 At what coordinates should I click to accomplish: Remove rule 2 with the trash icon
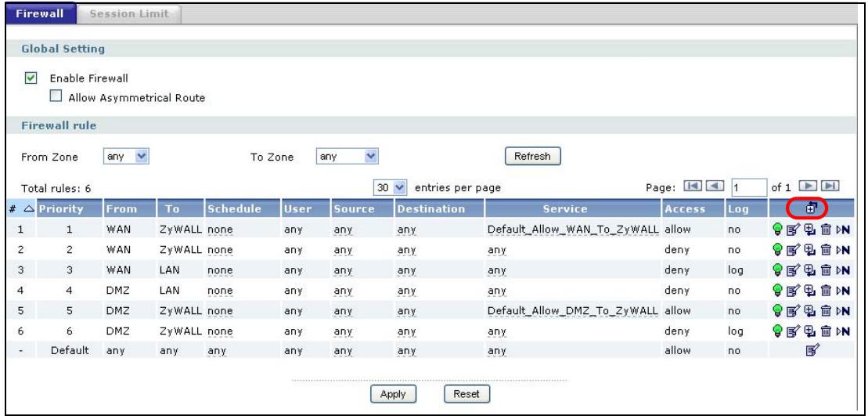[826, 250]
